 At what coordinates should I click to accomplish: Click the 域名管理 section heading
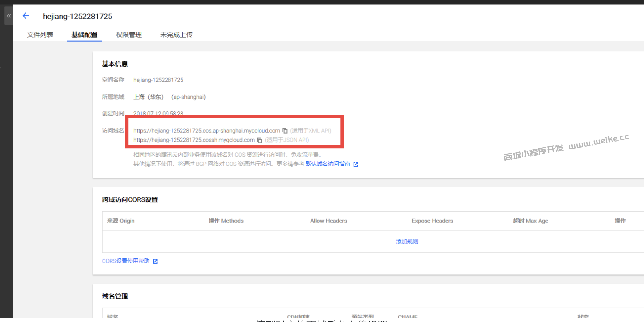[115, 296]
